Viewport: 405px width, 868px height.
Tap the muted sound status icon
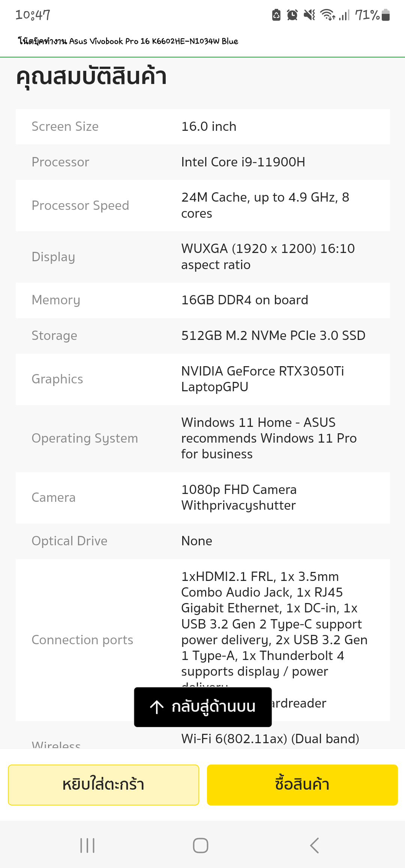[309, 15]
